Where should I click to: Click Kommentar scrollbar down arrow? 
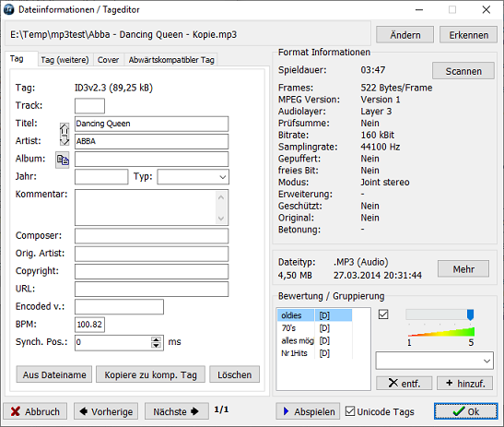221,219
